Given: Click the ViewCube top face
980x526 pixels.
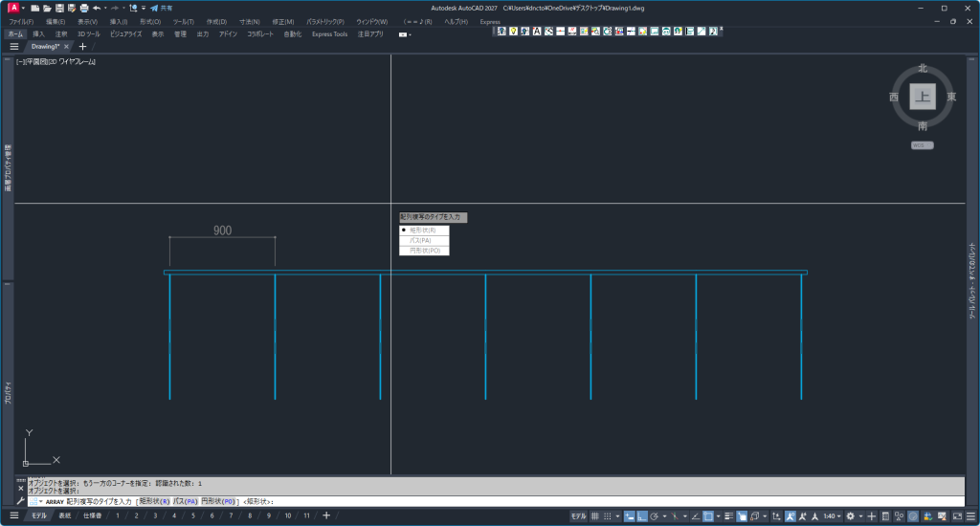Looking at the screenshot, I should click(x=923, y=97).
